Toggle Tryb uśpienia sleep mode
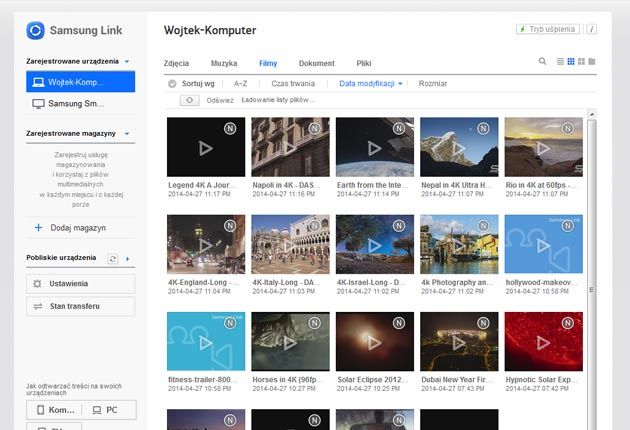Viewport: 630px width, 430px height. (548, 29)
